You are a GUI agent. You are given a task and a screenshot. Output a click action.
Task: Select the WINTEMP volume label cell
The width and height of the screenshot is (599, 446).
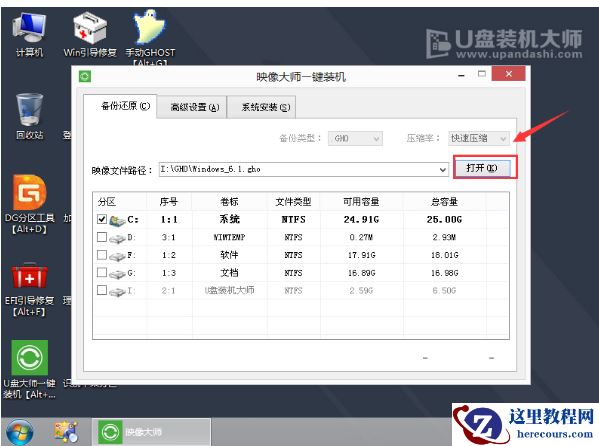[229, 237]
